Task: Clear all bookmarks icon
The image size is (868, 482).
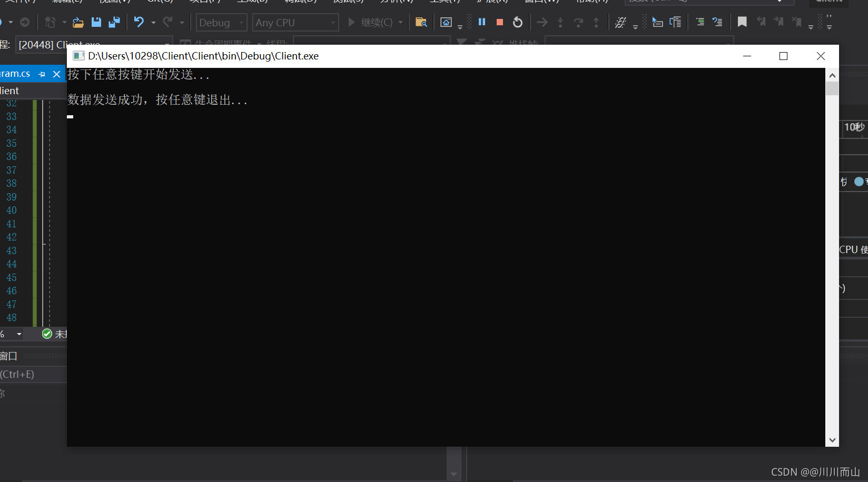Action: (796, 22)
